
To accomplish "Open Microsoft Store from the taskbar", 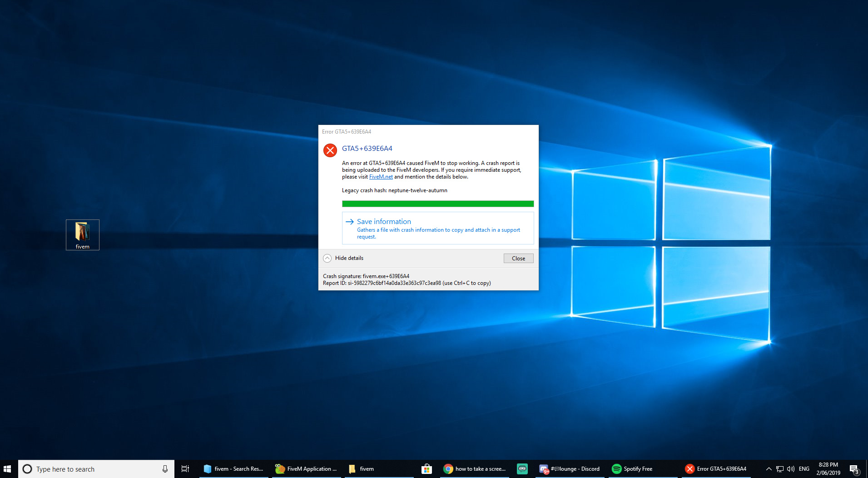I will click(x=426, y=469).
